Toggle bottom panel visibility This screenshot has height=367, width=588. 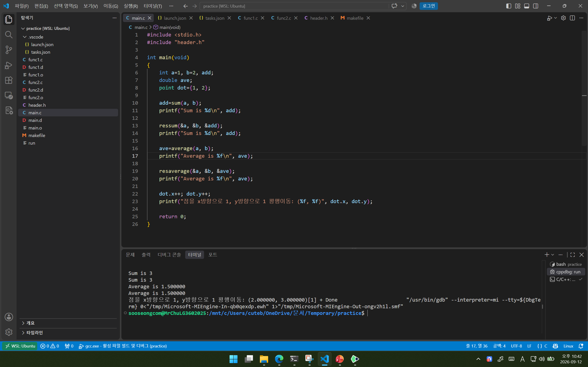(526, 6)
